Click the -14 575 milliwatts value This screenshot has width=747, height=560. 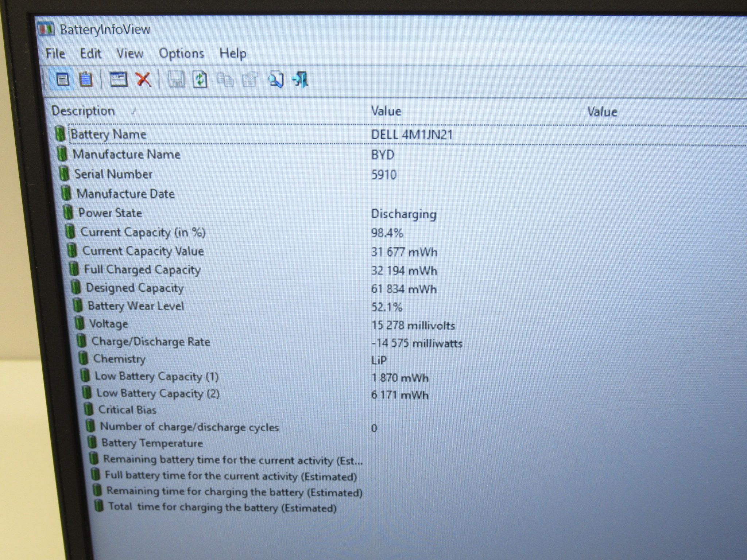click(x=417, y=343)
